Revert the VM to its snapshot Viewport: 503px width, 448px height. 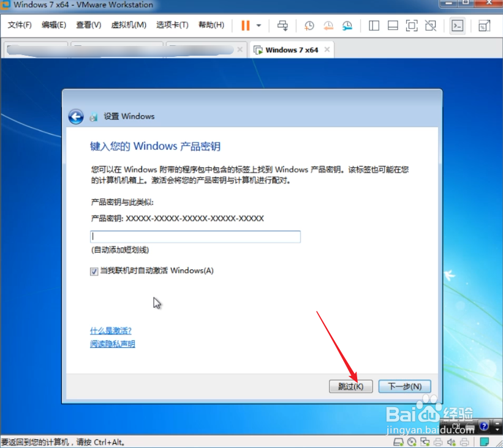point(328,26)
